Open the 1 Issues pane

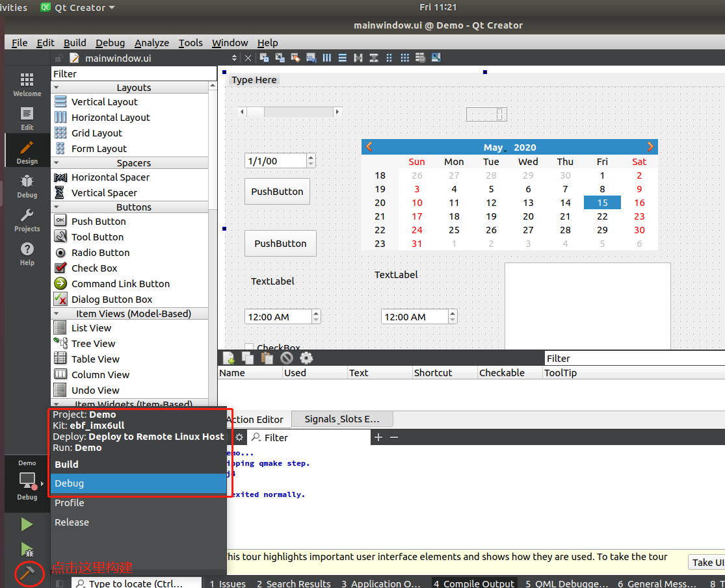coord(228,583)
